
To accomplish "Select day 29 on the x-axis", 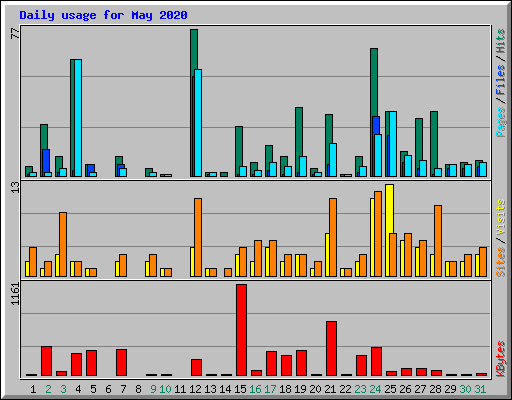I will [x=450, y=389].
